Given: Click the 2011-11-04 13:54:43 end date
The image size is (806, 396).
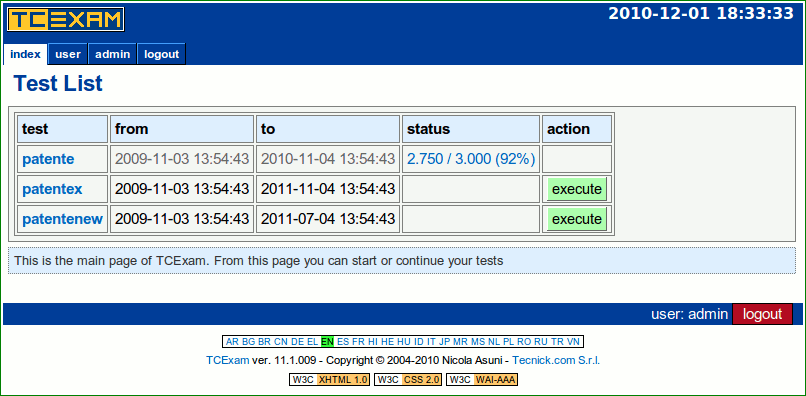Looking at the screenshot, I should pyautogui.click(x=328, y=189).
